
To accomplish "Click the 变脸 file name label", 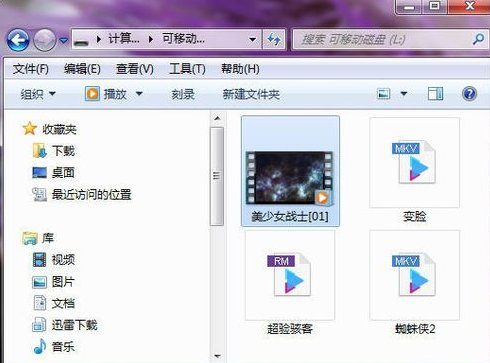I will tap(414, 216).
